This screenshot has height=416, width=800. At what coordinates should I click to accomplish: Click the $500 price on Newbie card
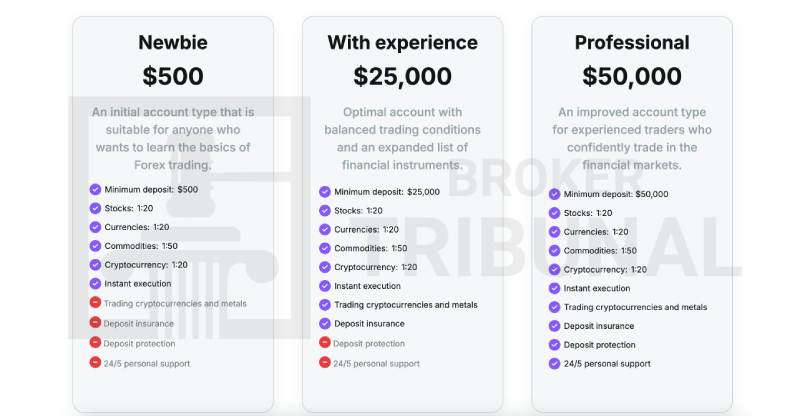click(x=172, y=76)
